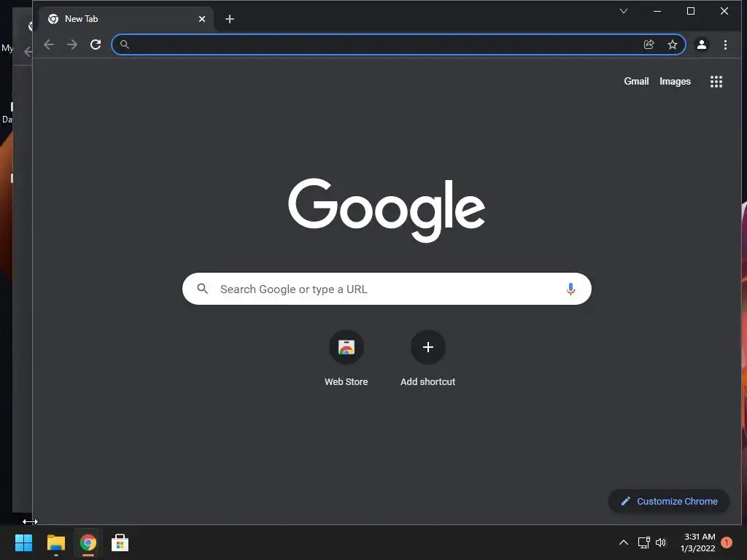Bookmark this tab with the star icon
This screenshot has width=747, height=560.
(672, 44)
